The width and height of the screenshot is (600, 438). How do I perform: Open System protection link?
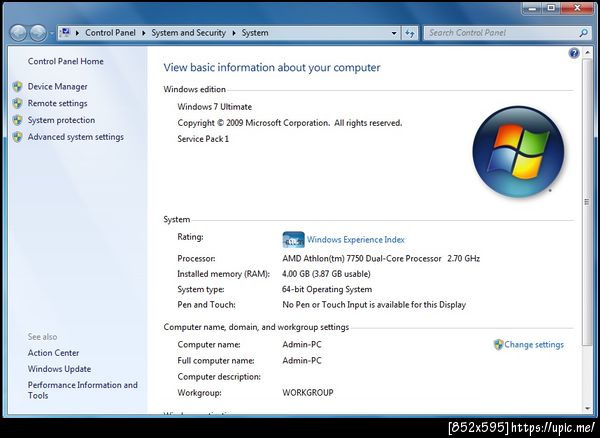pyautogui.click(x=61, y=120)
